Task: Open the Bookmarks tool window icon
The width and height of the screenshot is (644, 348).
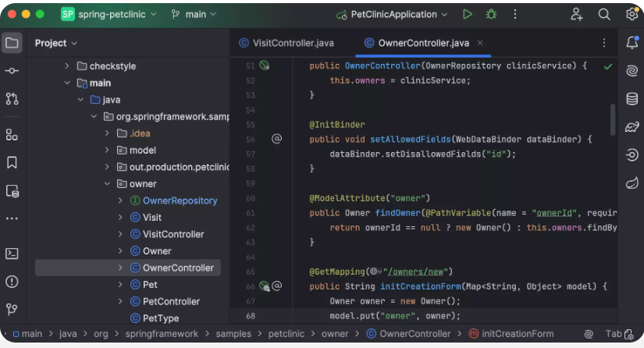Action: point(12,162)
